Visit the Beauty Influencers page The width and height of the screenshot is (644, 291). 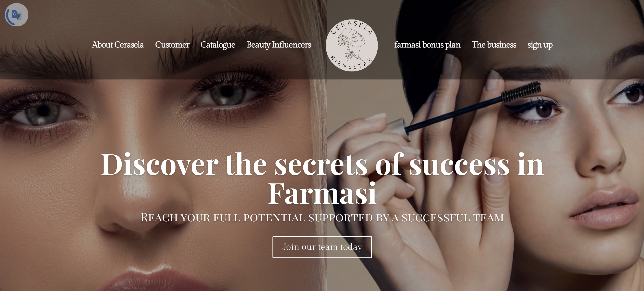tap(279, 45)
